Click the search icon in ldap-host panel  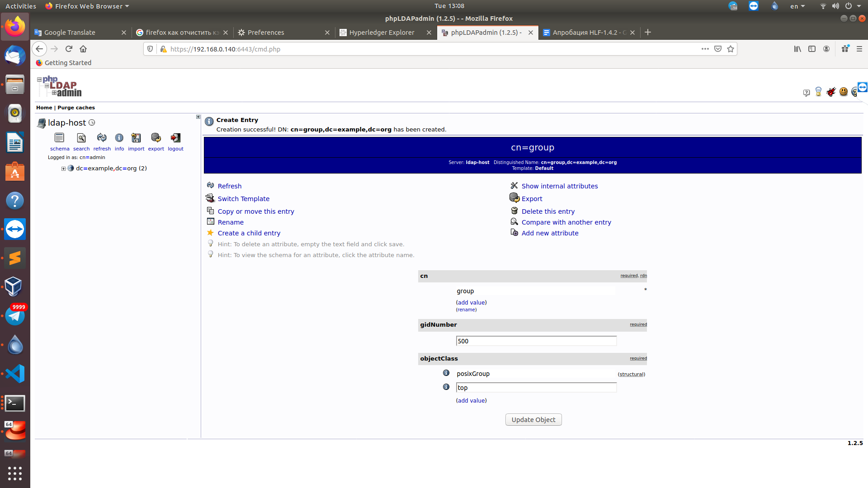pos(81,138)
